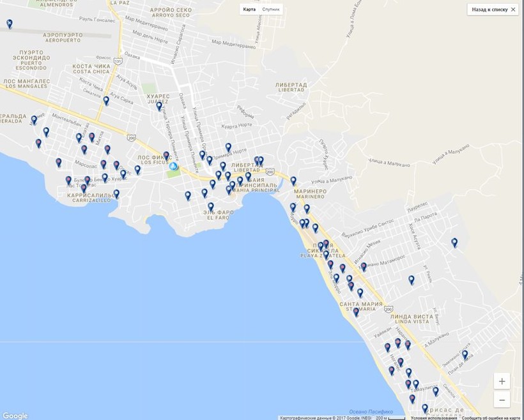This screenshot has height=420, width=524.
Task: Click the Океано Пасифико ocean label
Action: pos(366,412)
